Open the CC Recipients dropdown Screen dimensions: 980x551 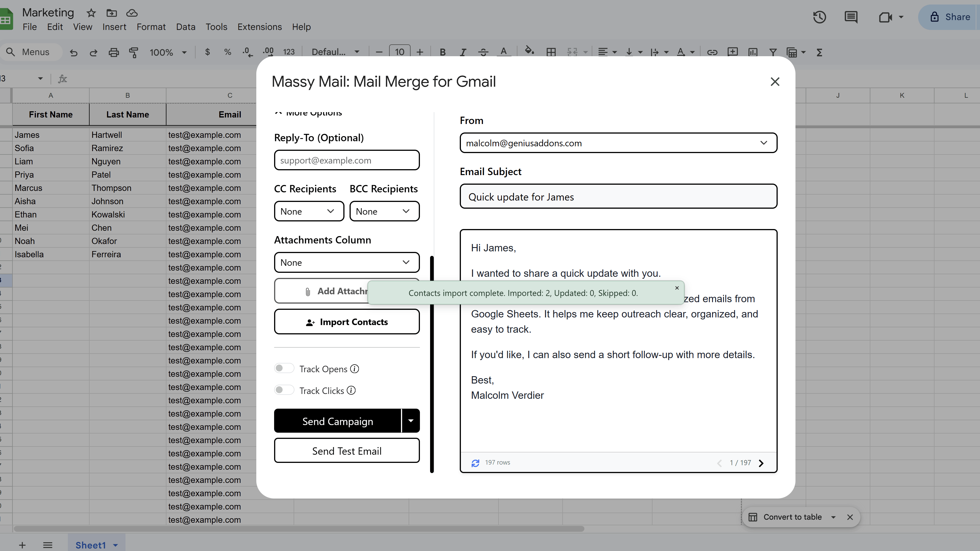[x=309, y=211]
